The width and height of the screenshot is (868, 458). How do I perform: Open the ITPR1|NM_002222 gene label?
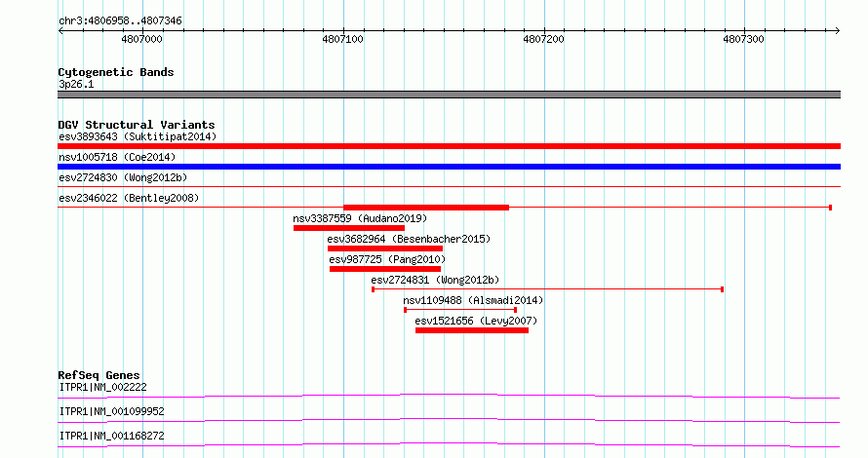tap(103, 387)
